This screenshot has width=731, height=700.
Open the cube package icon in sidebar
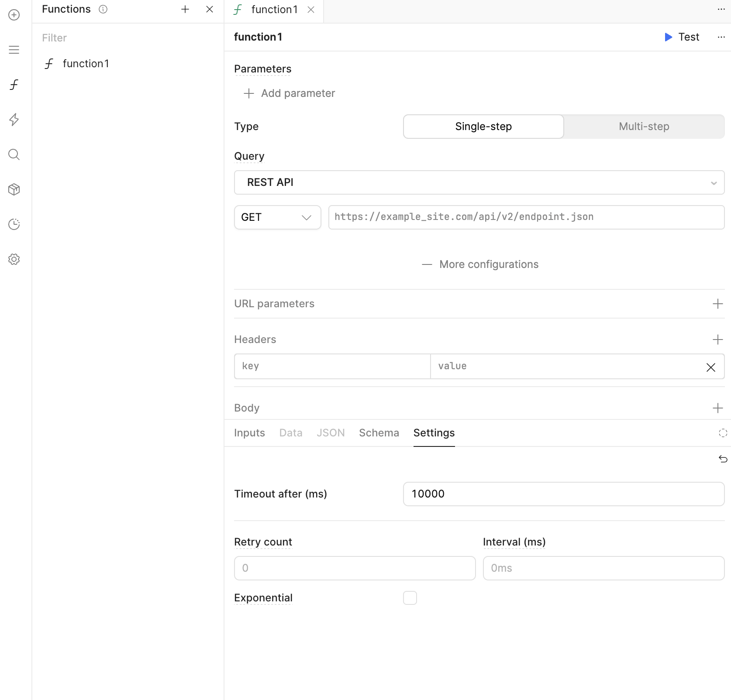point(14,189)
